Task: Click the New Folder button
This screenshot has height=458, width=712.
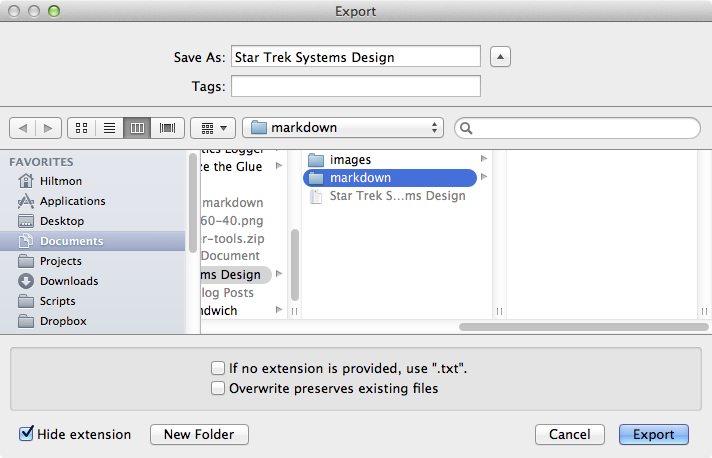Action: coord(199,434)
